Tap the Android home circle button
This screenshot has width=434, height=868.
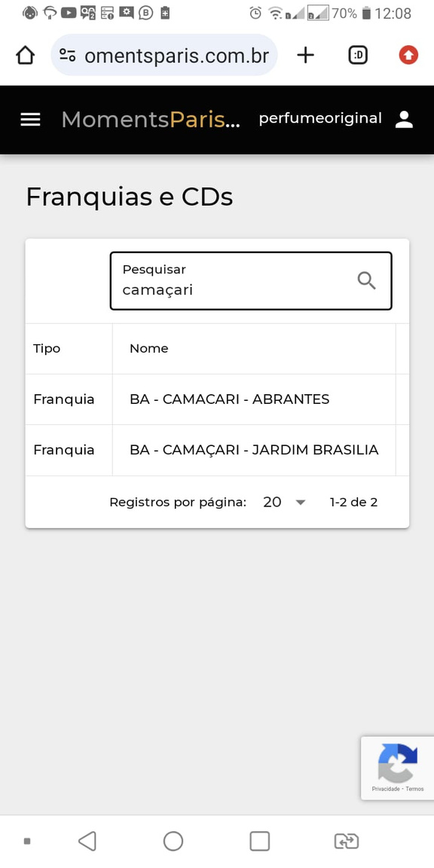click(x=173, y=841)
